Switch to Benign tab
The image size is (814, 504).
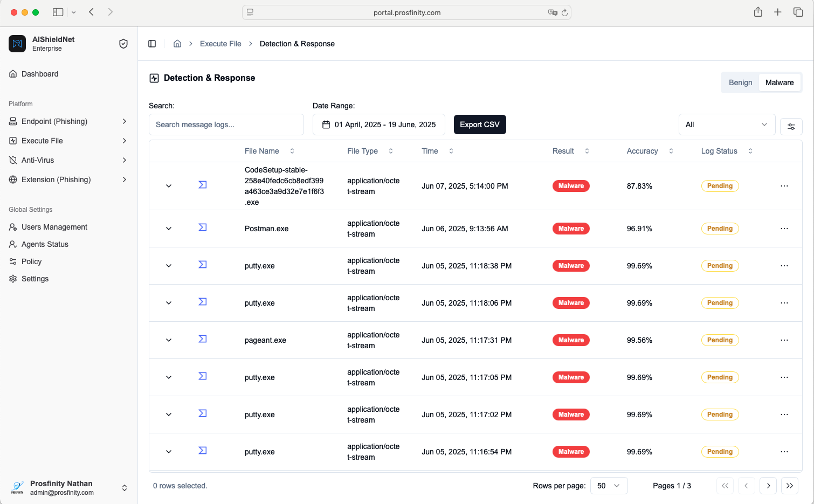(741, 82)
